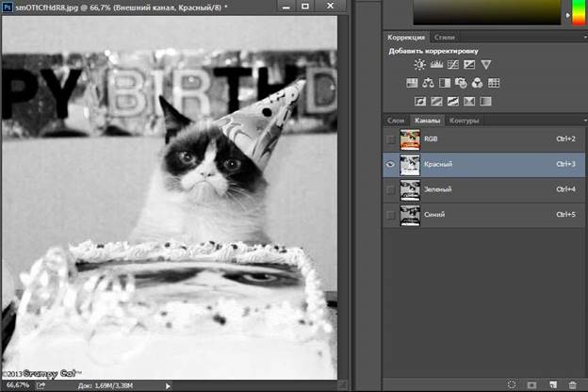The height and width of the screenshot is (392, 588).
Task: Click the Ctrl+2 shortcut label
Action: click(x=565, y=139)
